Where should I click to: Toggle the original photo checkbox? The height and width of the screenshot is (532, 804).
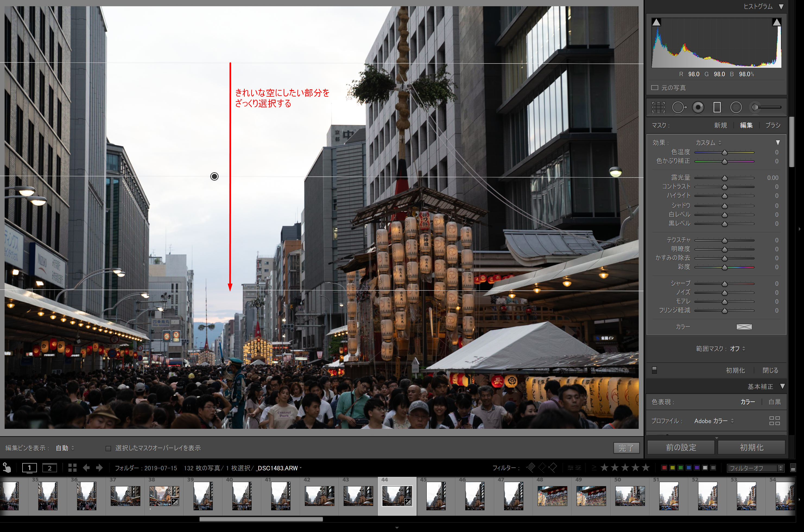coord(655,88)
